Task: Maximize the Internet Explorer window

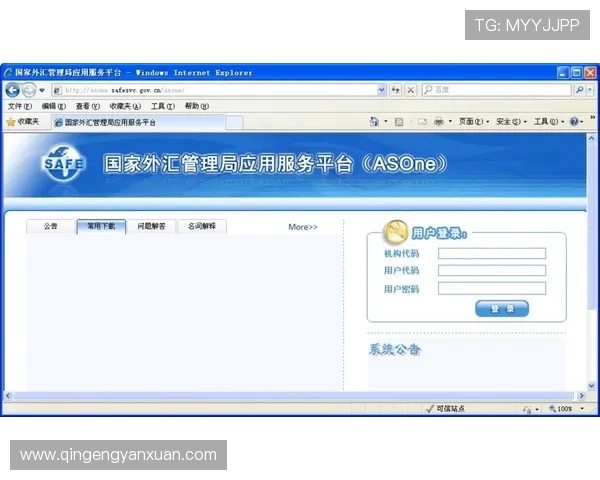Action: pyautogui.click(x=576, y=73)
